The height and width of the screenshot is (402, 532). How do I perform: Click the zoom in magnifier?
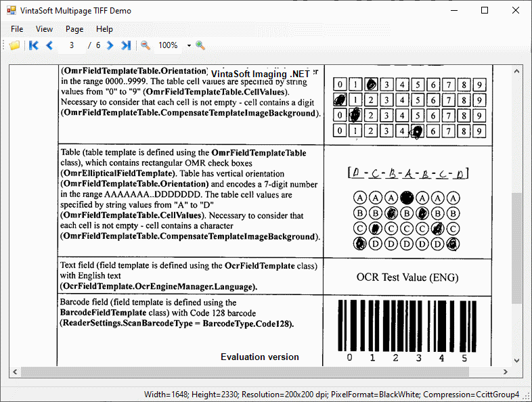200,45
